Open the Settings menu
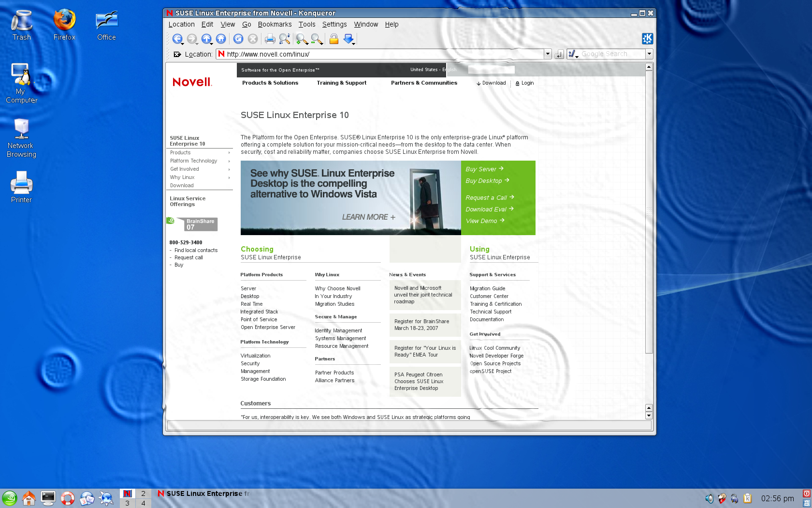The width and height of the screenshot is (812, 508). [x=334, y=24]
